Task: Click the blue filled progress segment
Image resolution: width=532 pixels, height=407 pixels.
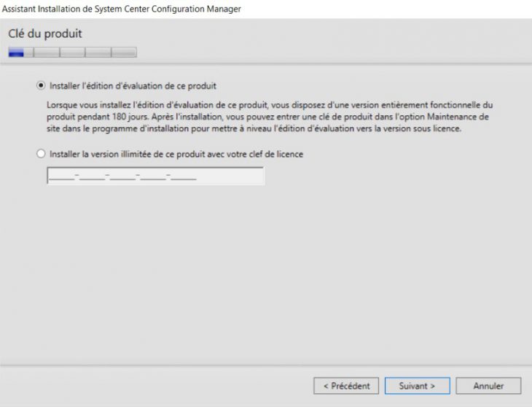Action: pyautogui.click(x=20, y=53)
